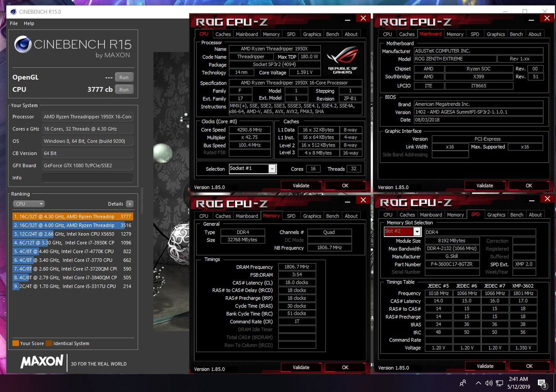Click the MAXON logo at bottom
Screen dimensions: 556x392
pyautogui.click(x=42, y=362)
